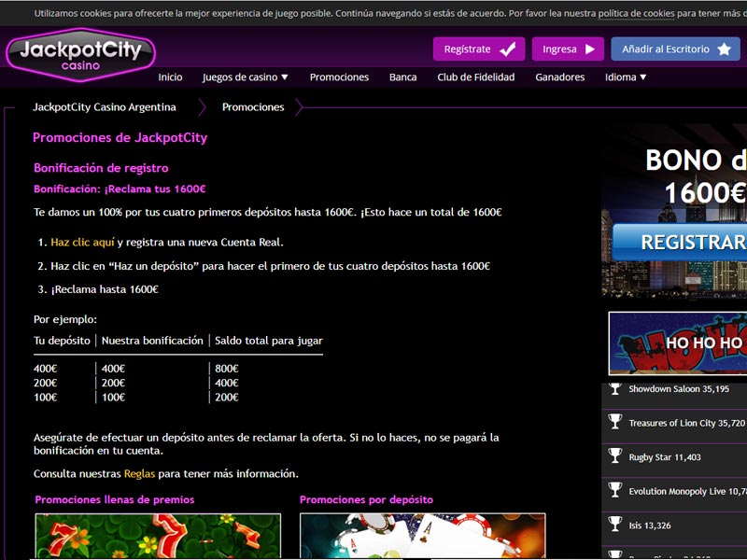Open the Reglas link
The image size is (747, 560).
tap(139, 473)
